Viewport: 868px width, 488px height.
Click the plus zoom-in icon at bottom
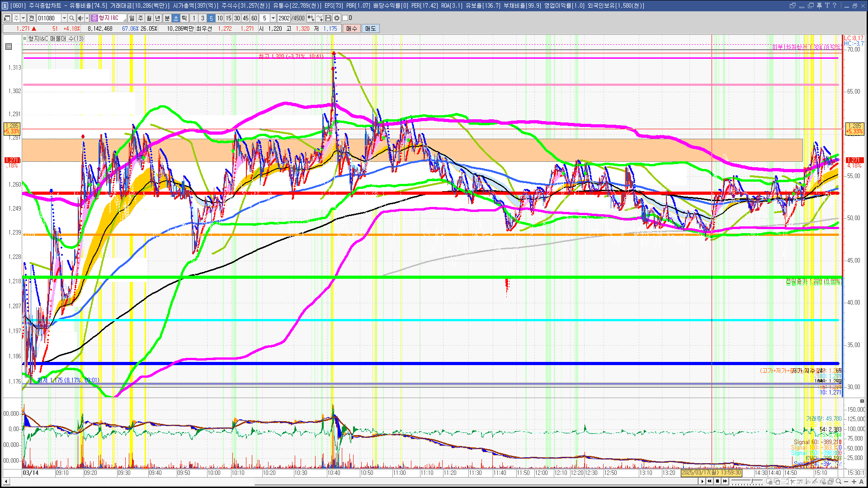tap(854, 482)
